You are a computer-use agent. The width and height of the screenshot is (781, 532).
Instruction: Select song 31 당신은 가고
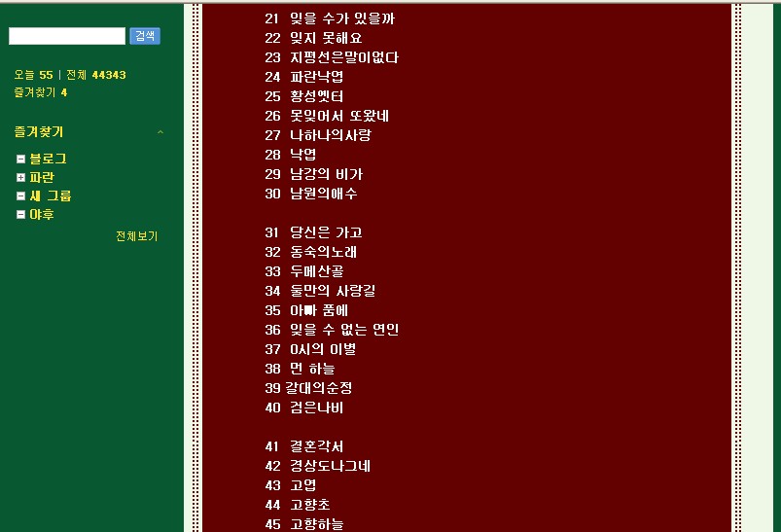(313, 232)
